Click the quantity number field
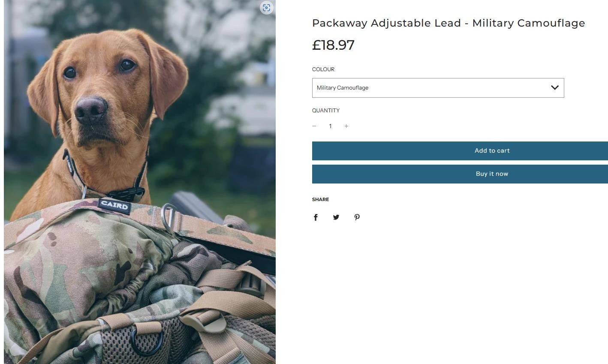Viewport: 608px width, 364px height. (330, 126)
